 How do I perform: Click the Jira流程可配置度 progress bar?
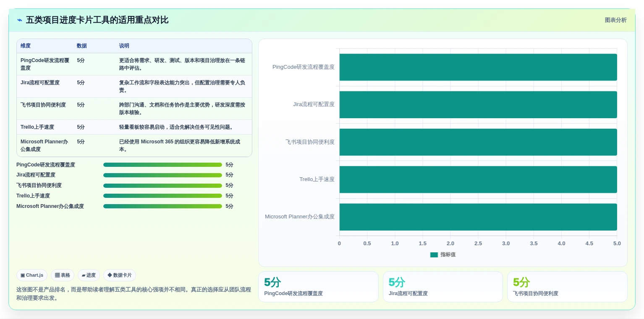click(162, 175)
